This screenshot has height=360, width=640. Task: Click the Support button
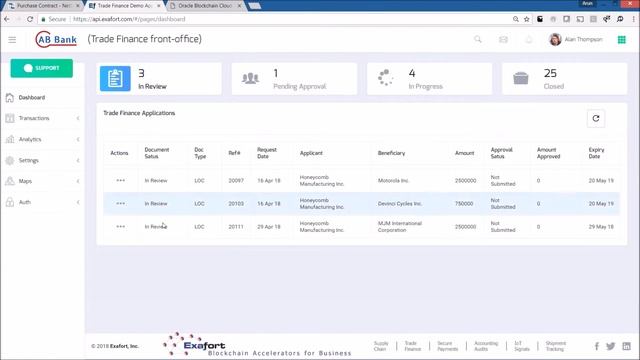click(x=42, y=68)
